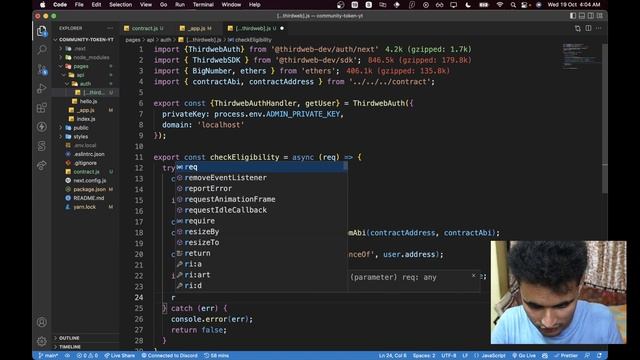The image size is (640, 360).
Task: Click Prettier in the status bar
Action: pos(565,356)
